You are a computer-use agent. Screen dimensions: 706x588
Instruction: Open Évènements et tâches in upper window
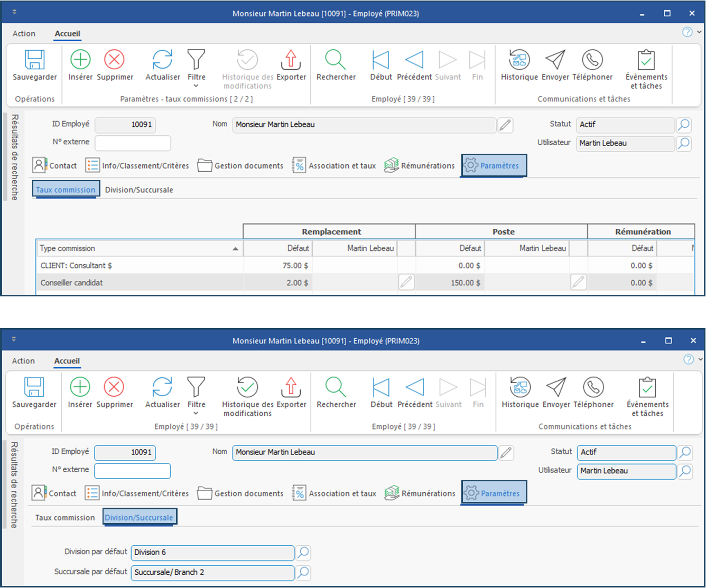(646, 60)
